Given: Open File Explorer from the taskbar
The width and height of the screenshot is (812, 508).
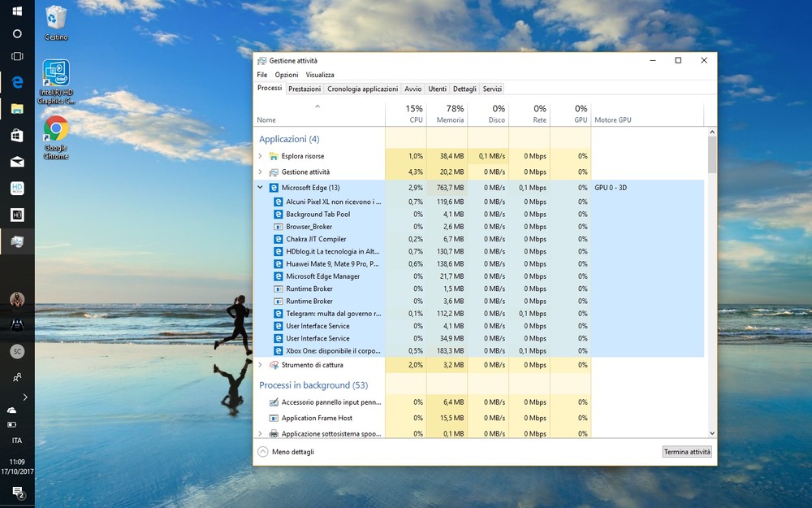Looking at the screenshot, I should (x=17, y=108).
